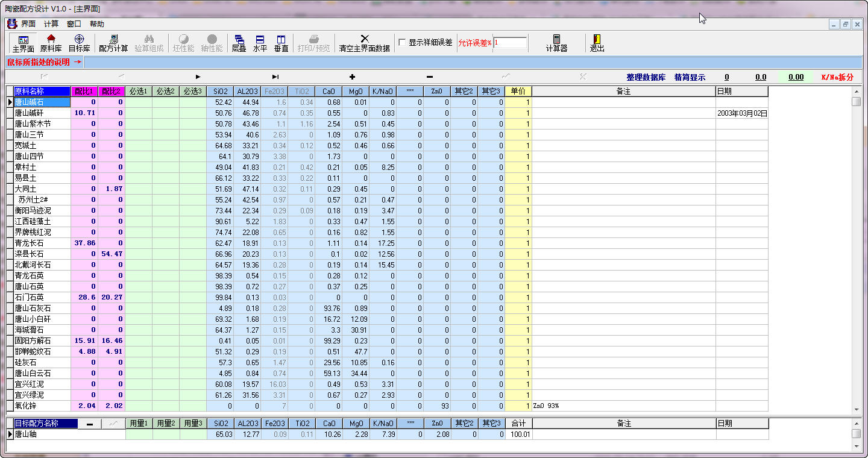Click the K/Na拆分 button

(838, 77)
